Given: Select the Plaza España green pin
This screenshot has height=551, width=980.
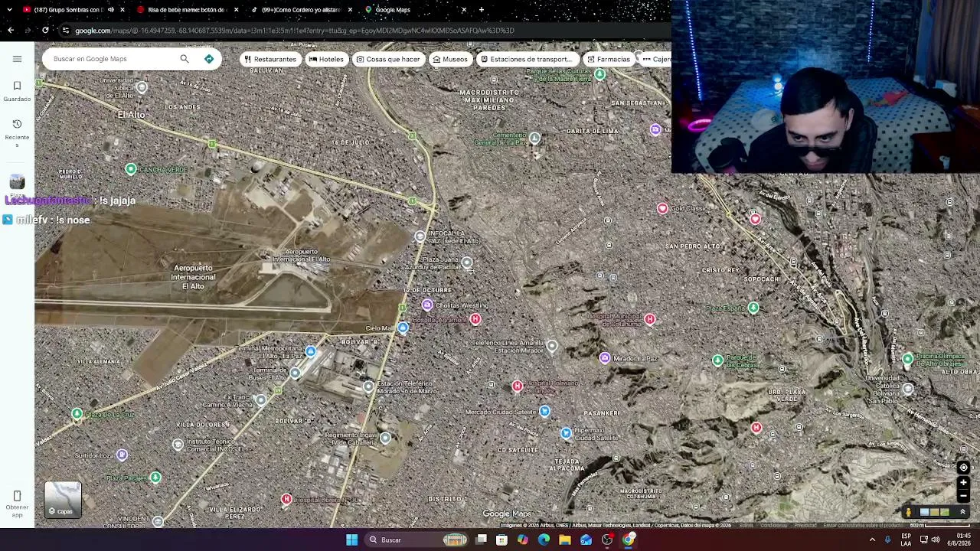Looking at the screenshot, I should coord(753,308).
